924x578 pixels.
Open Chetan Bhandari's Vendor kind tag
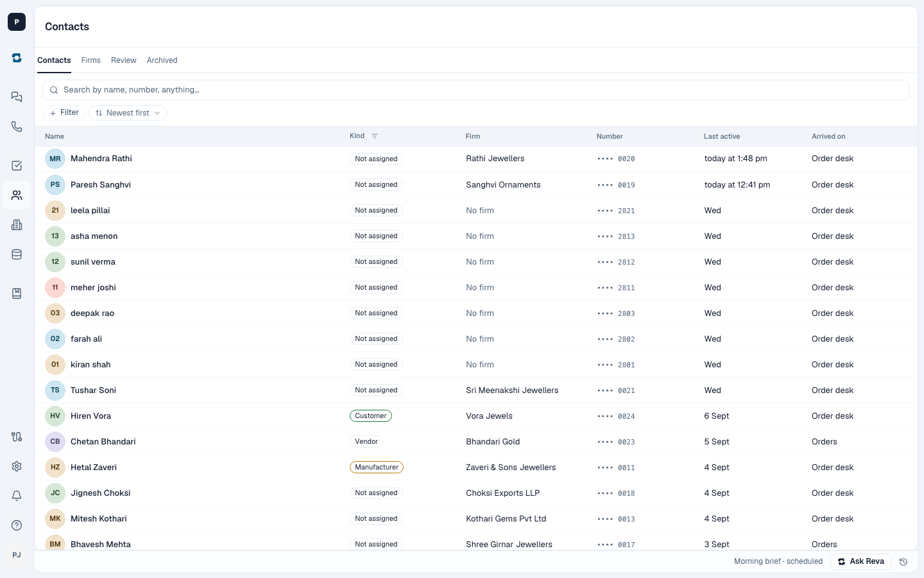tap(366, 442)
